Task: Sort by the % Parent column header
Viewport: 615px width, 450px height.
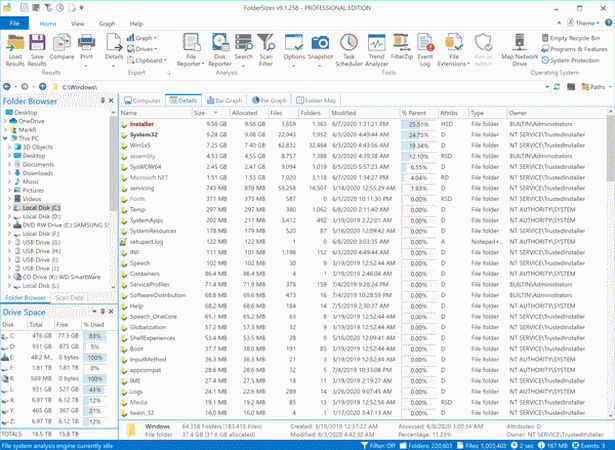Action: click(418, 113)
